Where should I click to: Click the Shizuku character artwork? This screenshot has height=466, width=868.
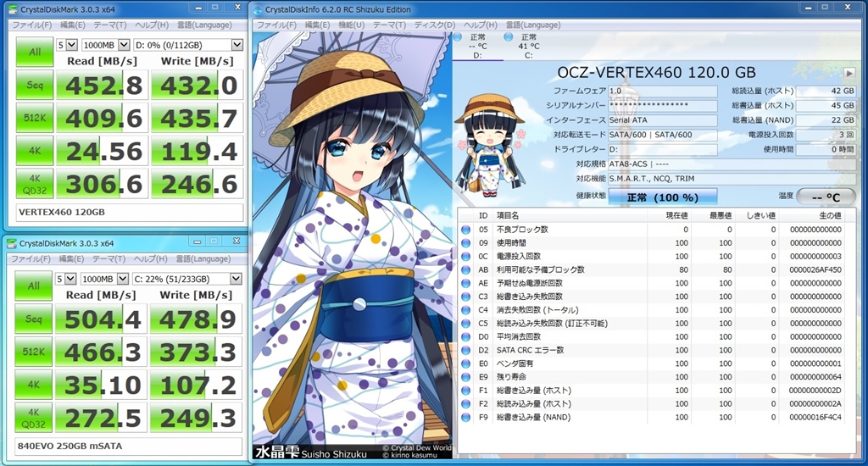tap(353, 245)
